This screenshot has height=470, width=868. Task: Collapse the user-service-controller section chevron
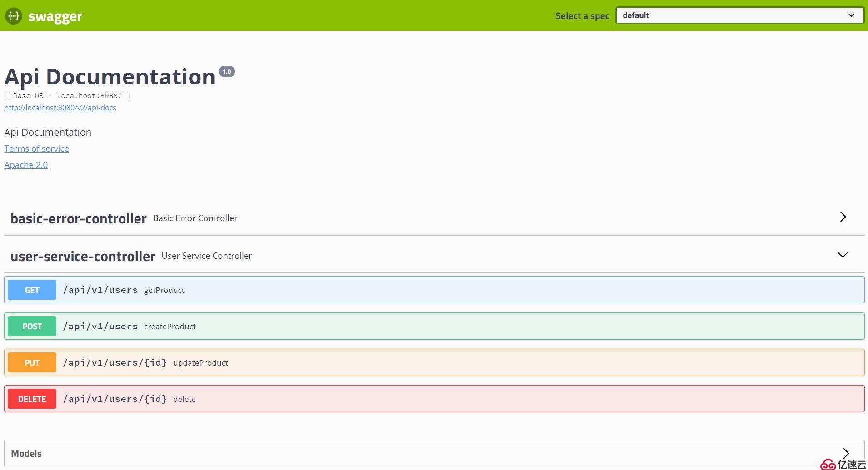point(843,255)
